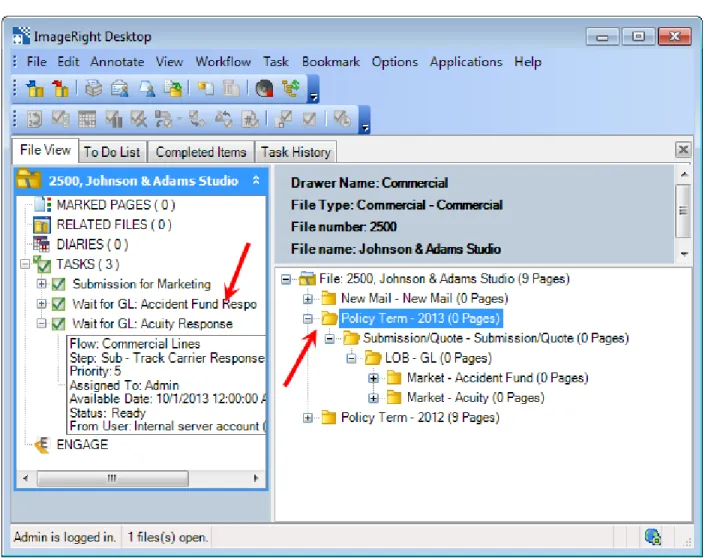Expand the Market - Accident Fund folder

tap(373, 378)
